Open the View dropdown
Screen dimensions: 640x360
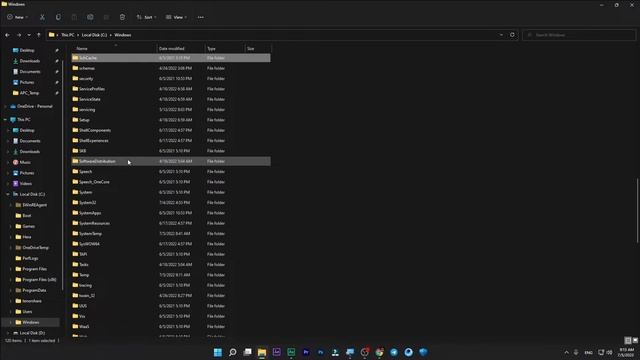176,17
